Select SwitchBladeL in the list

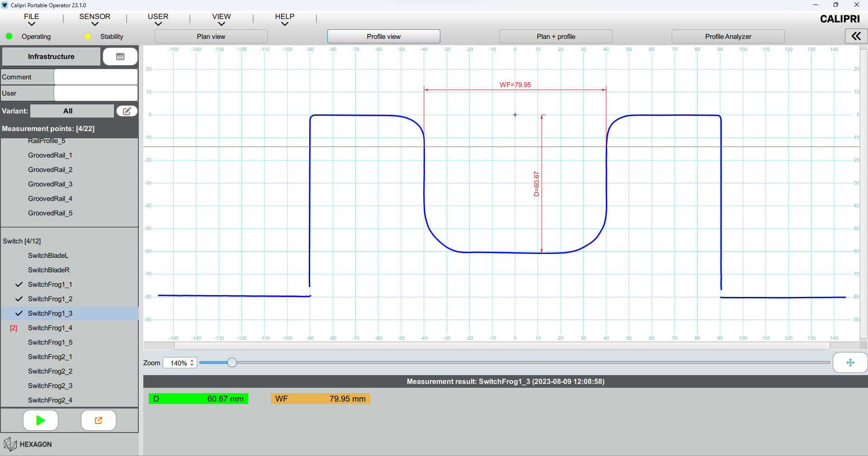[x=48, y=255]
